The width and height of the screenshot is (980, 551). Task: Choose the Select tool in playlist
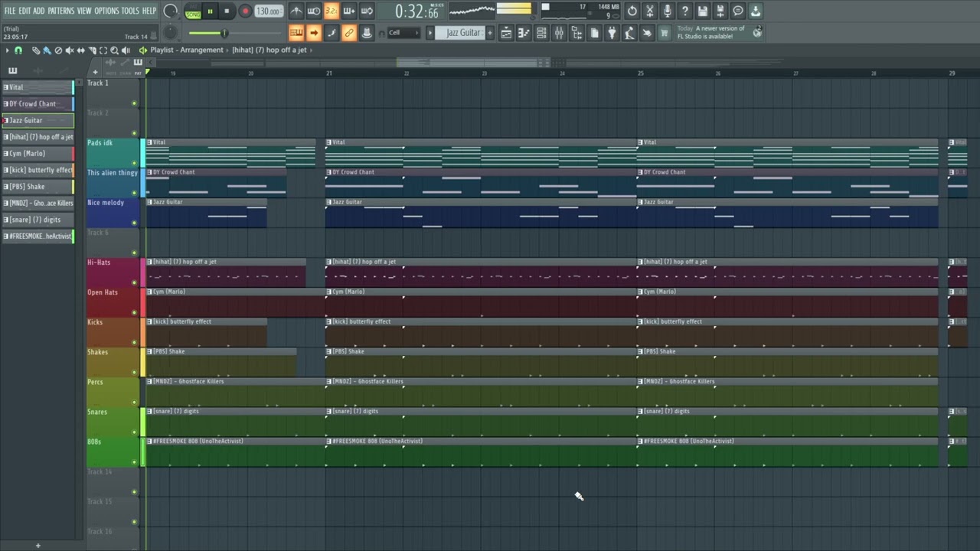coord(103,50)
